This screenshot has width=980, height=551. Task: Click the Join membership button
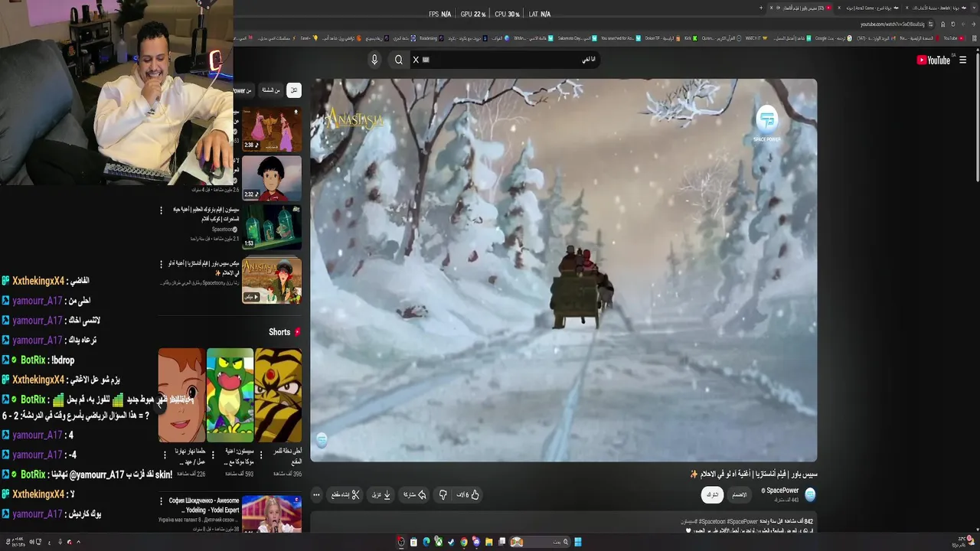pos(739,495)
